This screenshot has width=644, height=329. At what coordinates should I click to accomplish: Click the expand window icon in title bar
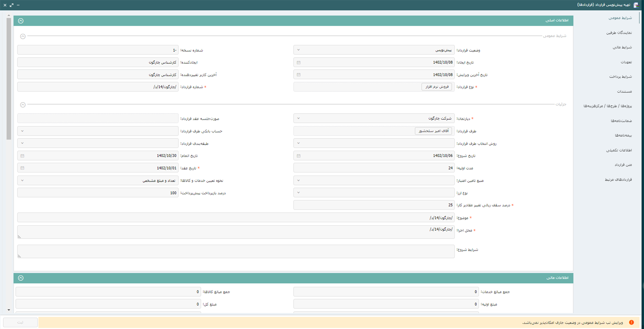[11, 5]
